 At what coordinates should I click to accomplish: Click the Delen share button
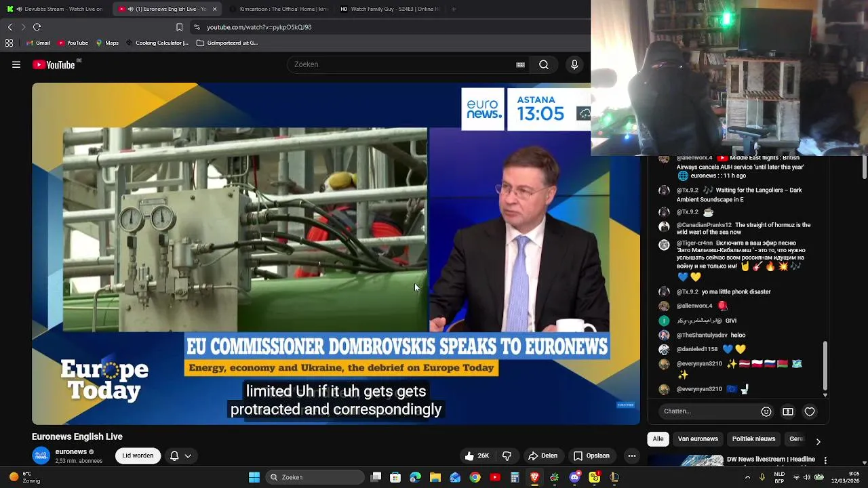(542, 456)
